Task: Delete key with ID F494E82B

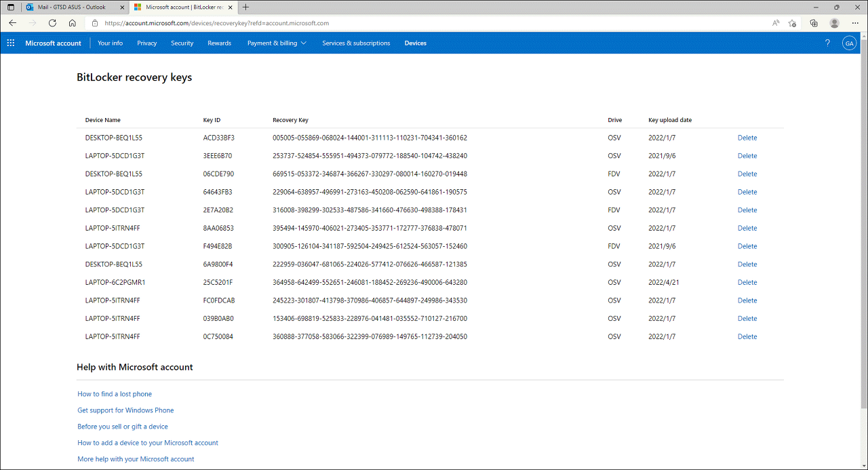Action: click(747, 246)
